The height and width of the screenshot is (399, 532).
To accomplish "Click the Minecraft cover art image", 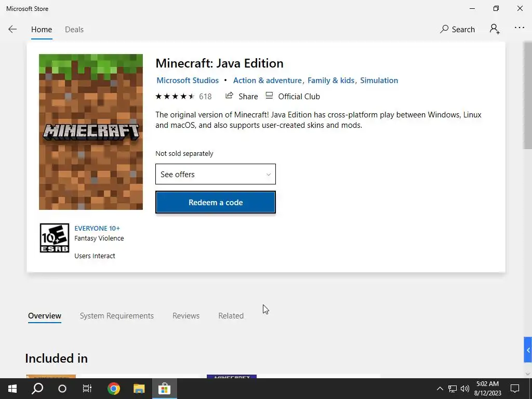I will [91, 131].
